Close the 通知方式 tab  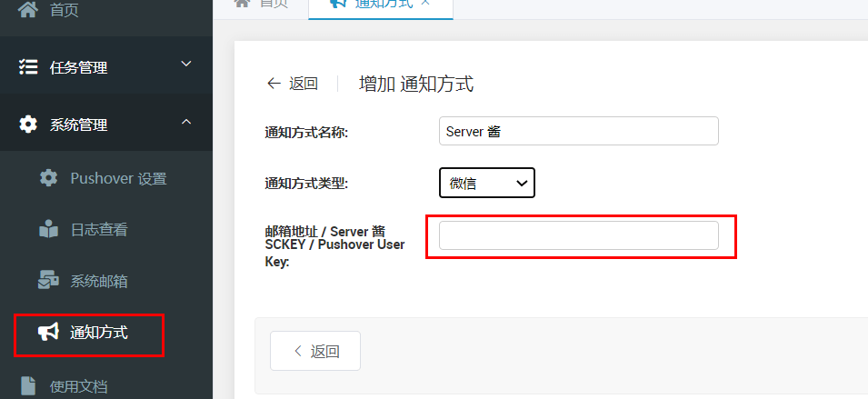click(x=425, y=3)
